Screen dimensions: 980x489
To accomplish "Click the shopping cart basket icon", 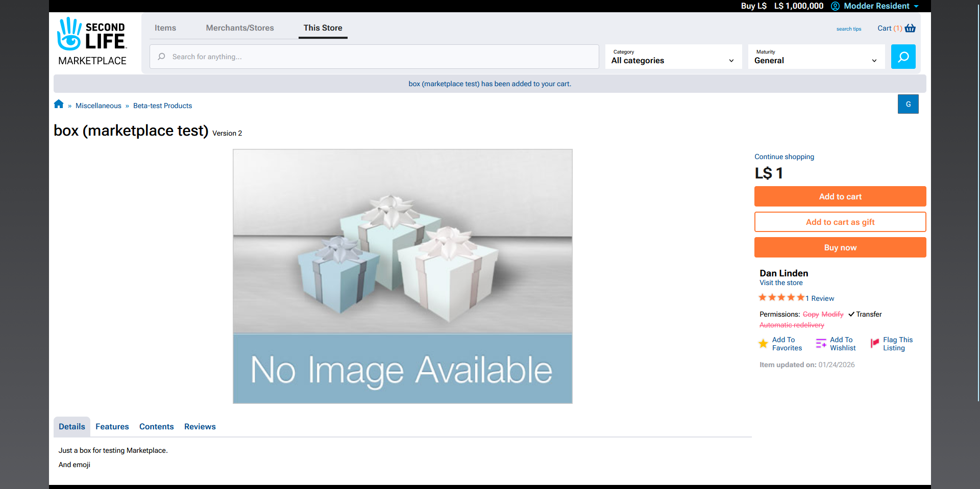I will pos(910,29).
